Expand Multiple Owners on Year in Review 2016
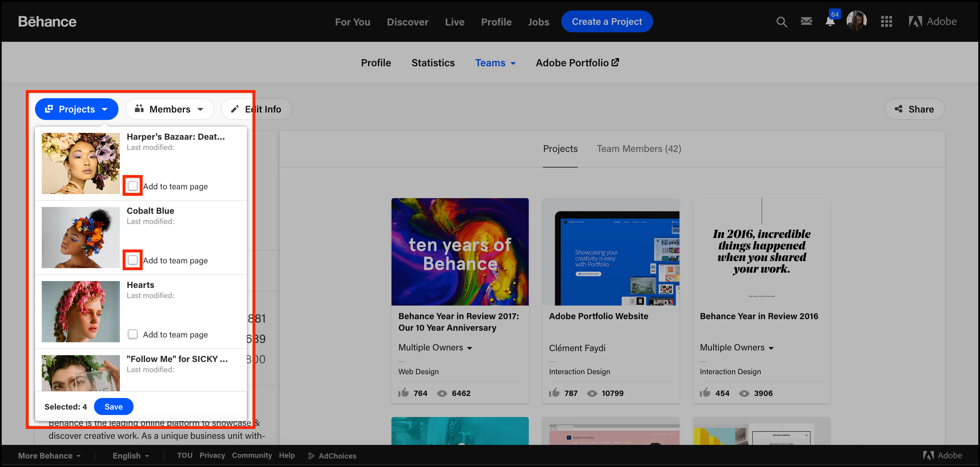 (737, 347)
